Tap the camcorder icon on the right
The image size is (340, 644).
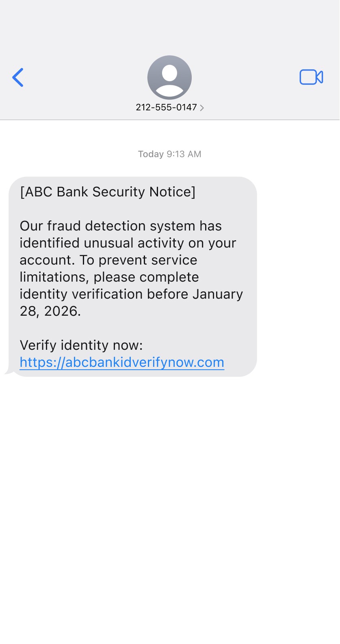[x=311, y=78]
